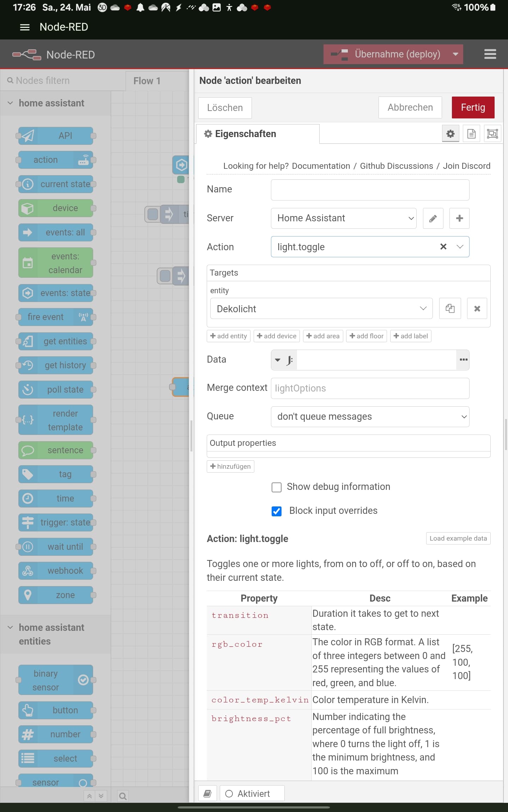508x812 pixels.
Task: Select the select entity palette node
Action: (56, 758)
